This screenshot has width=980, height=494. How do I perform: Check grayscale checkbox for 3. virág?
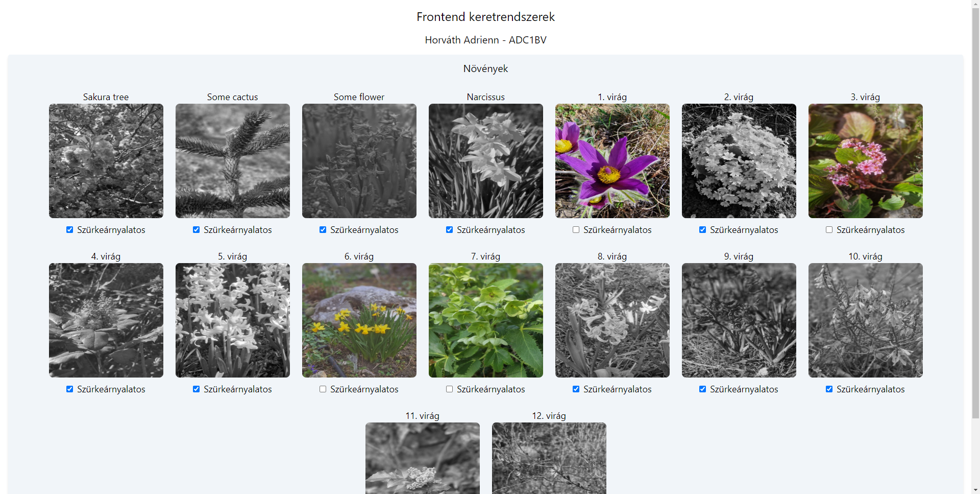click(x=829, y=230)
